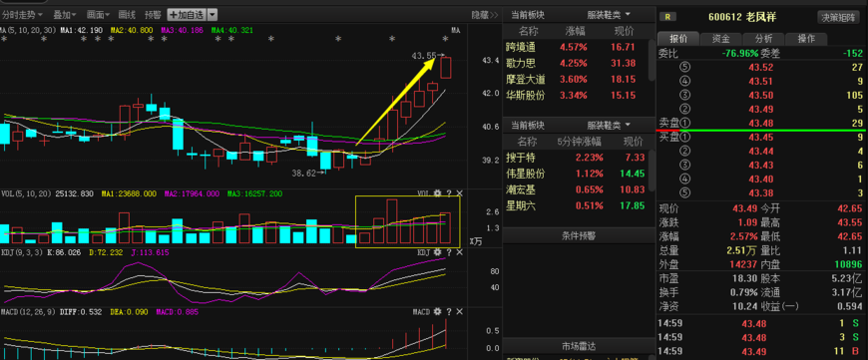This screenshot has width=868, height=360.
Task: Open the KDJ indicator settings gear
Action: [437, 252]
